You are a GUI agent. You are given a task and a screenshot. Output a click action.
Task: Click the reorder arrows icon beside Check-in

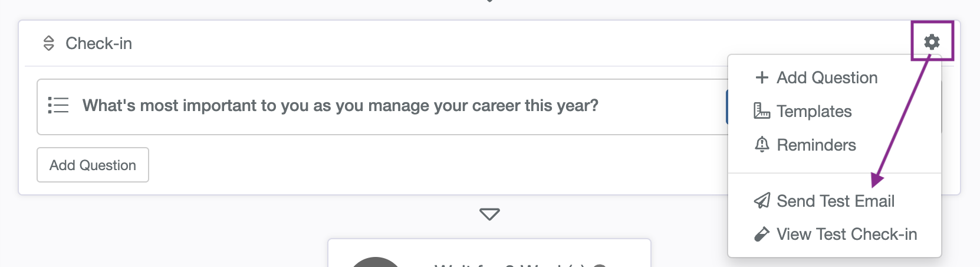pyautogui.click(x=49, y=43)
